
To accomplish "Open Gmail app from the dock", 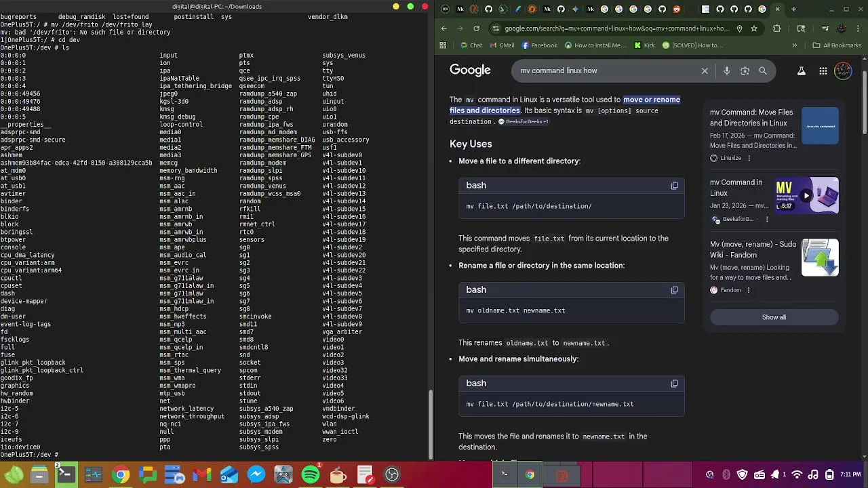I will [x=202, y=474].
